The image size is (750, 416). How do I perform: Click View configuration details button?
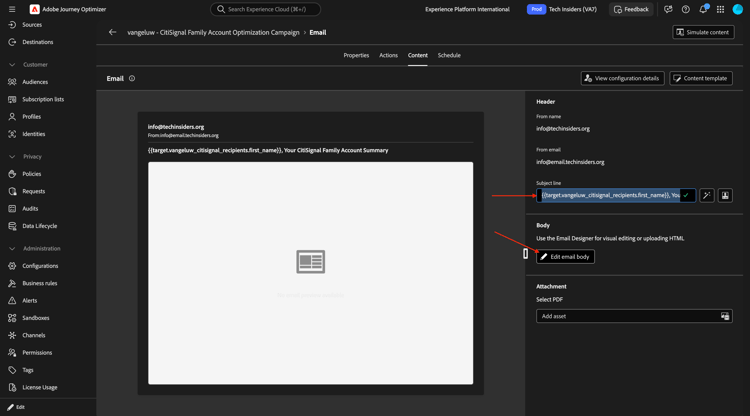tap(622, 78)
